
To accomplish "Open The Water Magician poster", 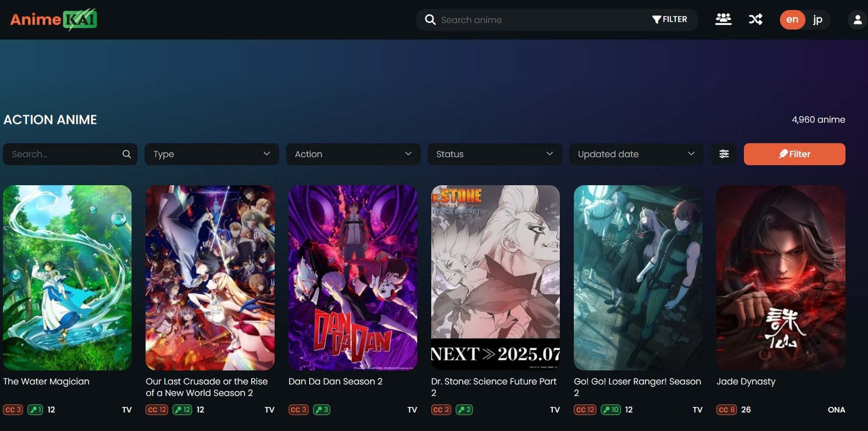I will (67, 278).
